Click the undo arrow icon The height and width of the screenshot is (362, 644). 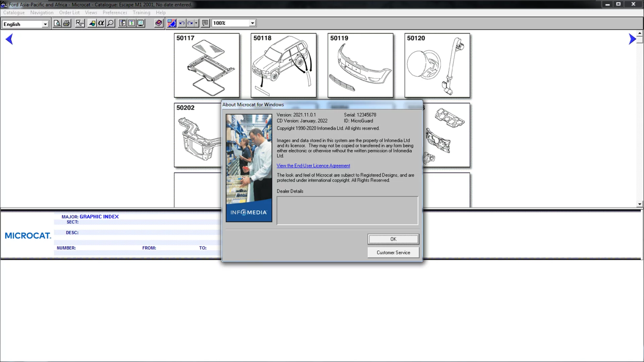pyautogui.click(x=182, y=23)
